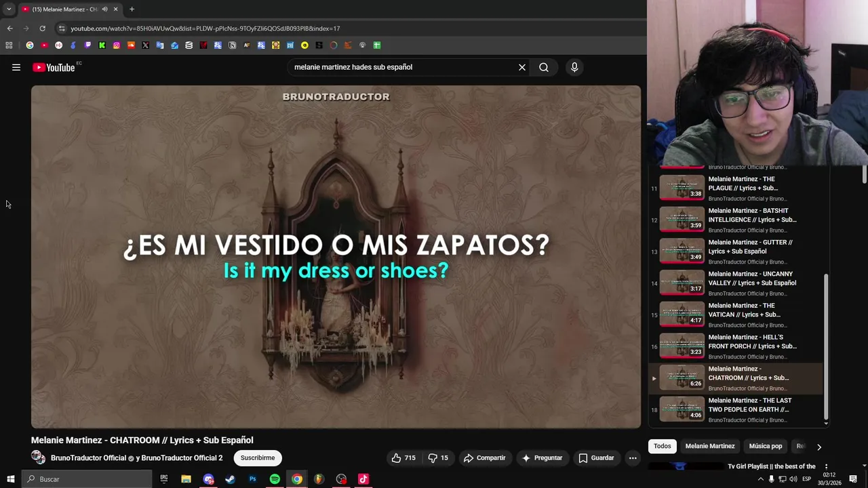Open Instagram bookmark in bookmarks bar

(117, 45)
